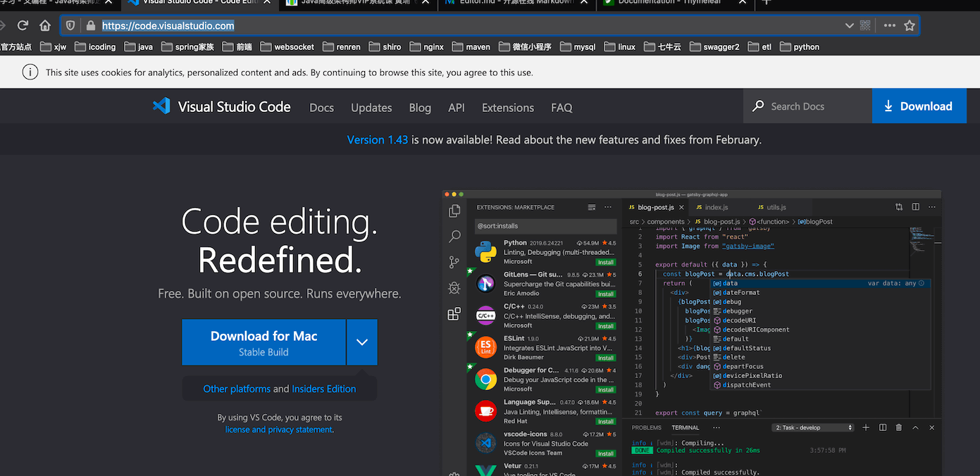
Task: Reload the page with the browser refresh icon
Action: coord(23,25)
